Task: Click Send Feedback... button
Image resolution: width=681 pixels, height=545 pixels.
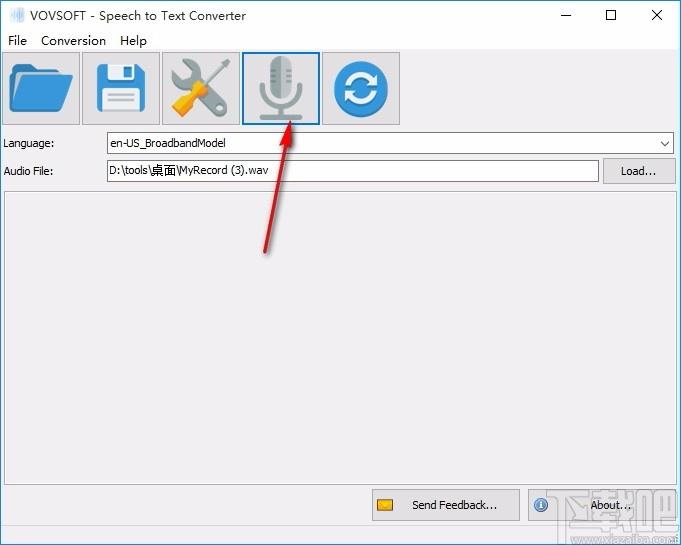Action: coord(446,505)
